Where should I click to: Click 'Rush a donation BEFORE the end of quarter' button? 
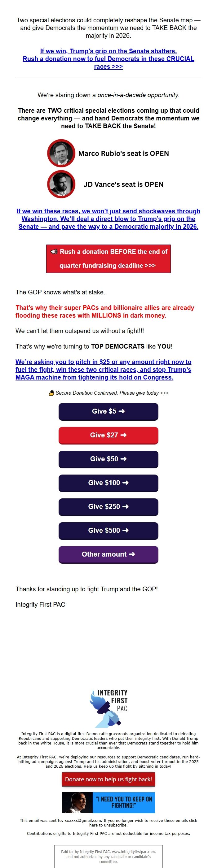tap(108, 258)
